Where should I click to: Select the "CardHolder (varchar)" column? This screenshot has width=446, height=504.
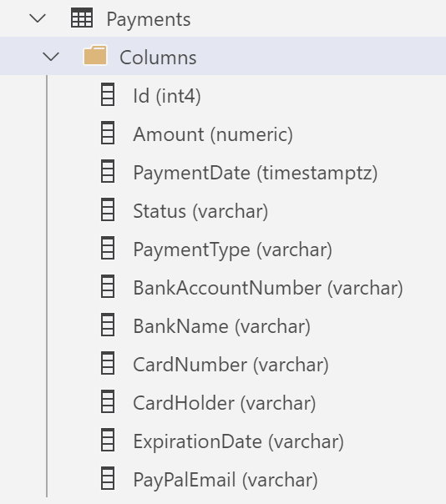point(225,403)
